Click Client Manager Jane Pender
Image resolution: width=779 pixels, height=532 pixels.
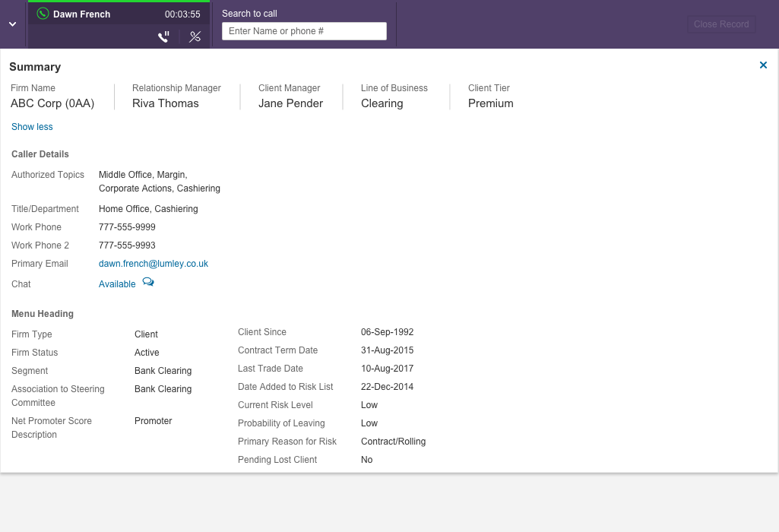point(290,103)
